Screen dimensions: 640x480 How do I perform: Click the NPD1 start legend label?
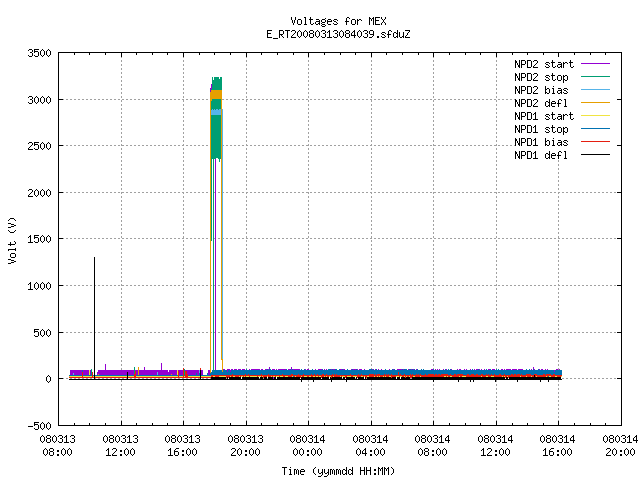tap(544, 116)
